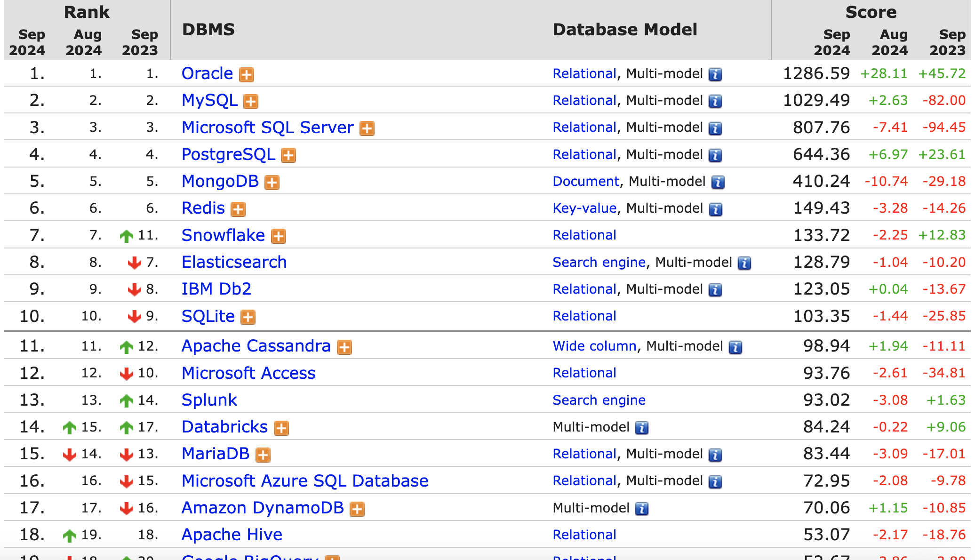Click the plus icon next to Redis
Screen dimensions: 975x560
tap(238, 209)
